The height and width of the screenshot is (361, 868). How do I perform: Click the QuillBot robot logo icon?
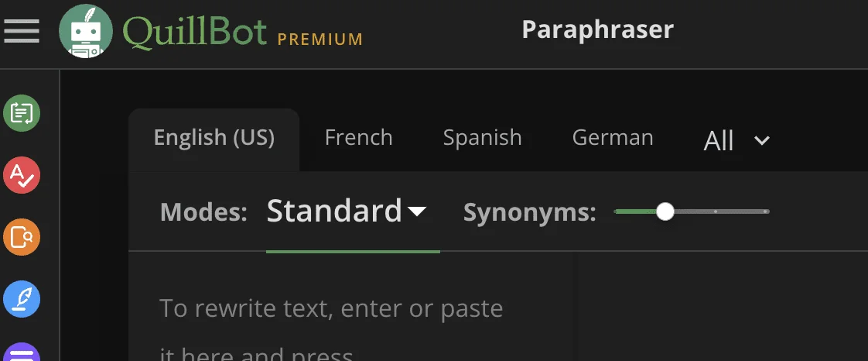coord(86,31)
